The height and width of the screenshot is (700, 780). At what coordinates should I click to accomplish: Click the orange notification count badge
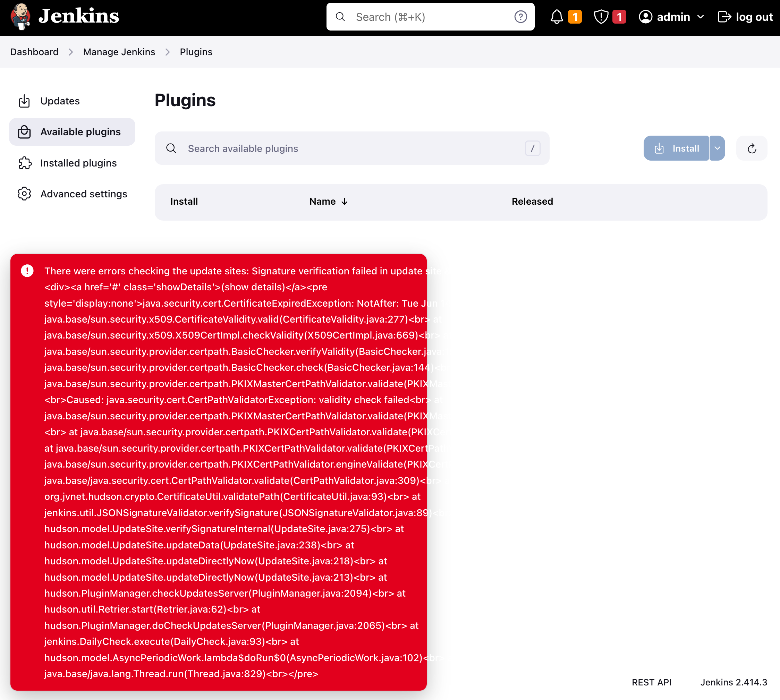[x=575, y=17]
